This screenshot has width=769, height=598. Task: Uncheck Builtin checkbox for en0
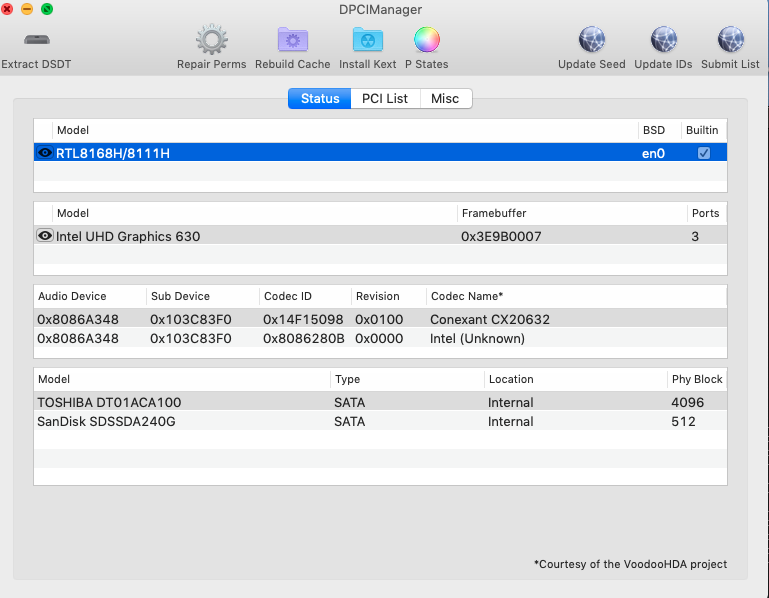click(x=704, y=153)
